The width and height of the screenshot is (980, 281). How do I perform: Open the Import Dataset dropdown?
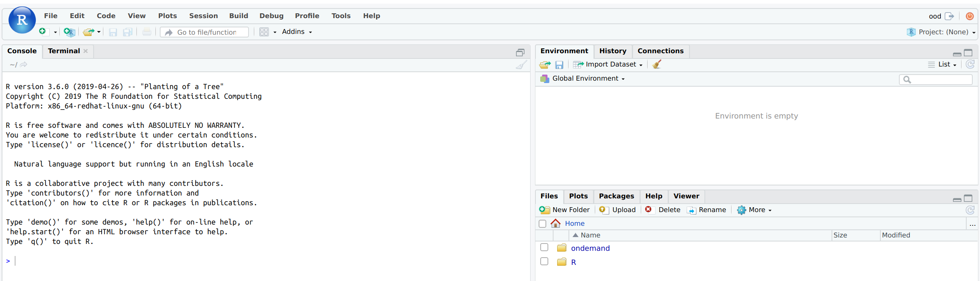coord(608,65)
